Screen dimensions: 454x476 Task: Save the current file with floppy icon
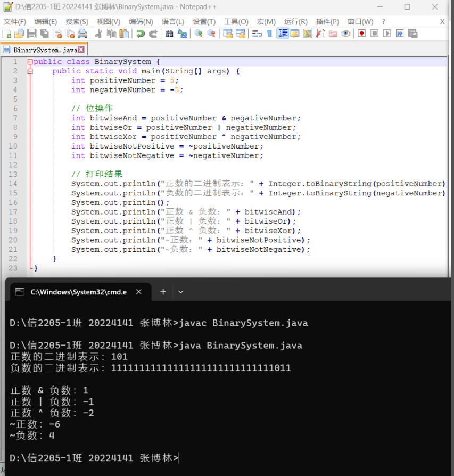click(31, 34)
